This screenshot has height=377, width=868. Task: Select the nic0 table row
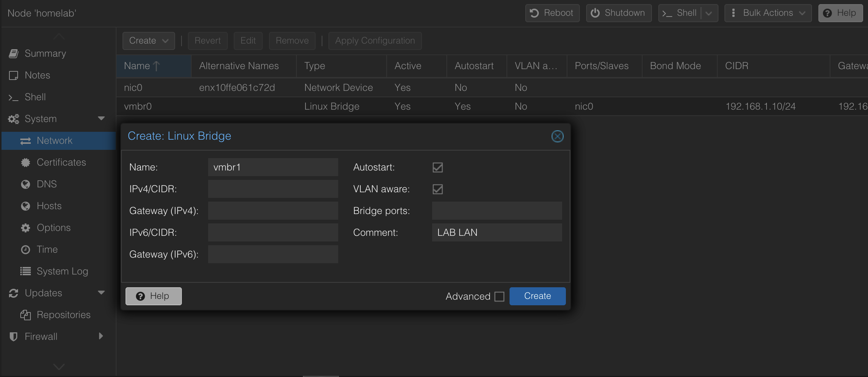[x=492, y=87]
